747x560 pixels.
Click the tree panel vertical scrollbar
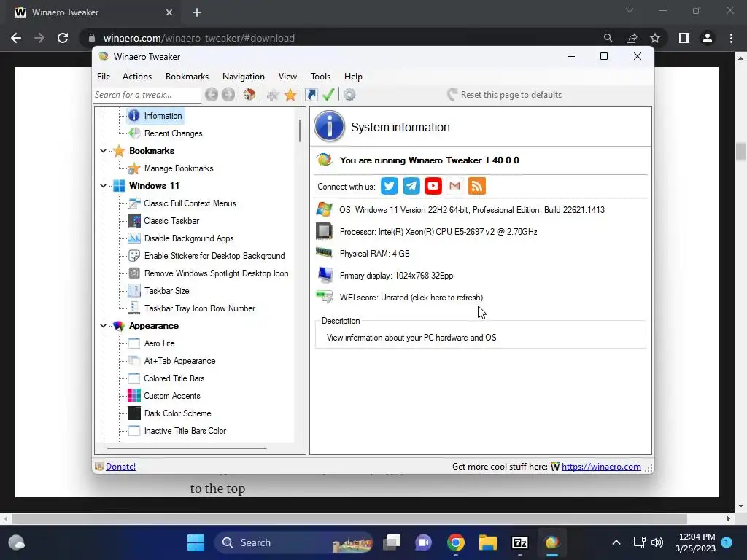click(x=300, y=131)
